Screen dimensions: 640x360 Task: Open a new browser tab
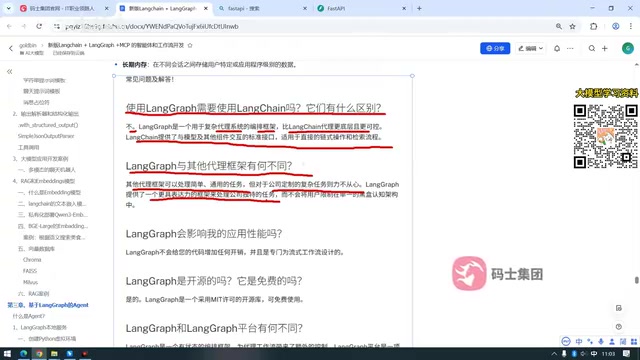tap(419, 8)
